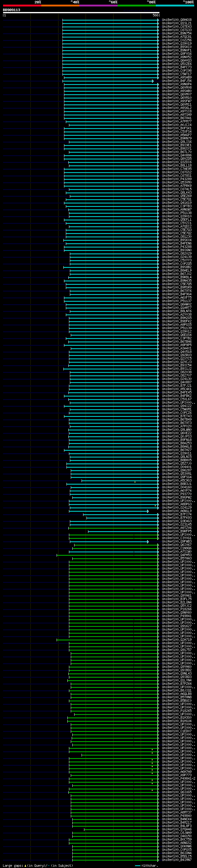Click the =100char. scale legend
The width and height of the screenshot is (197, 868).
146,866
